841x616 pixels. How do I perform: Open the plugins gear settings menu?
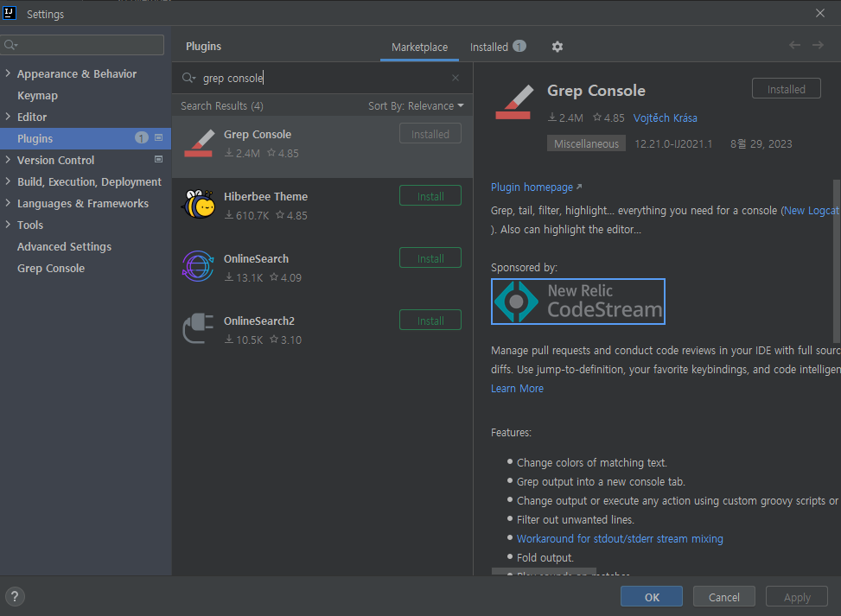(x=557, y=47)
